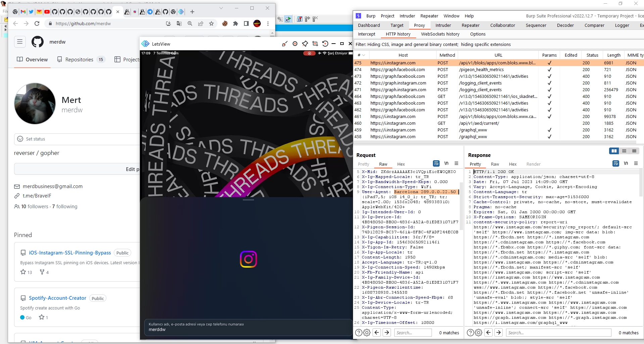Start recording with LetsView record icon
The width and height of the screenshot is (644, 344).
pos(295,44)
